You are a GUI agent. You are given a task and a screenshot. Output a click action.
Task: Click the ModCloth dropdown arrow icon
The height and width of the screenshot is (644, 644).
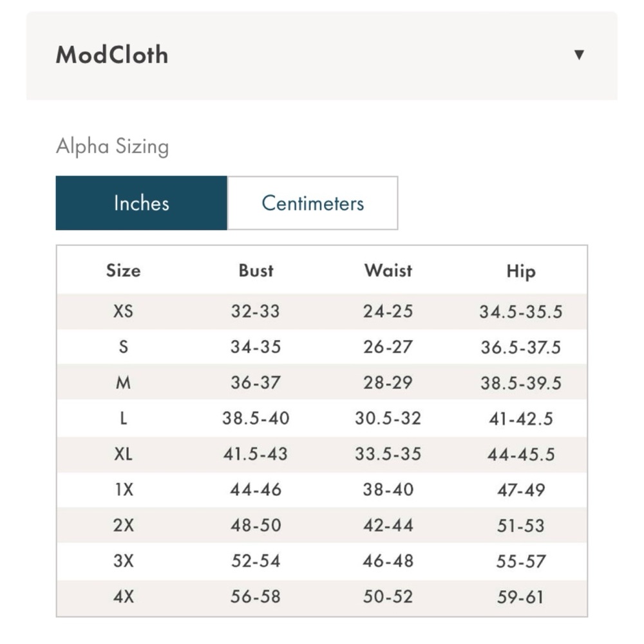579,55
